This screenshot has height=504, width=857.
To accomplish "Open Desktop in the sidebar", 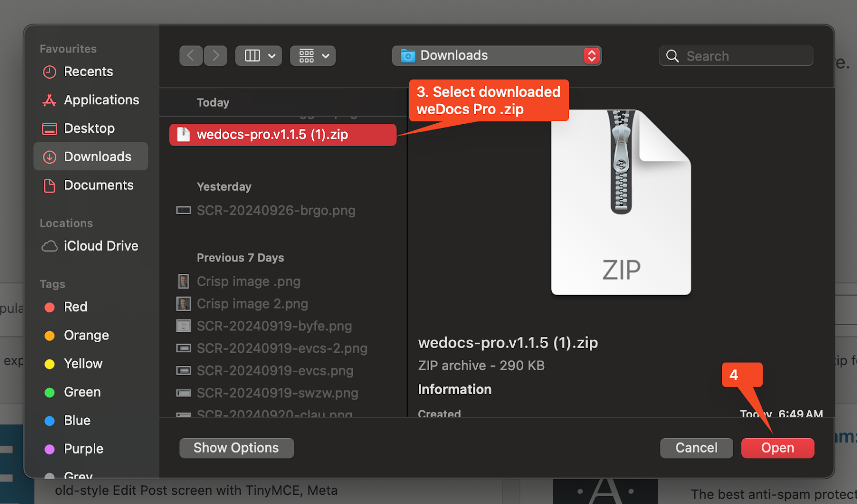I will click(x=89, y=129).
